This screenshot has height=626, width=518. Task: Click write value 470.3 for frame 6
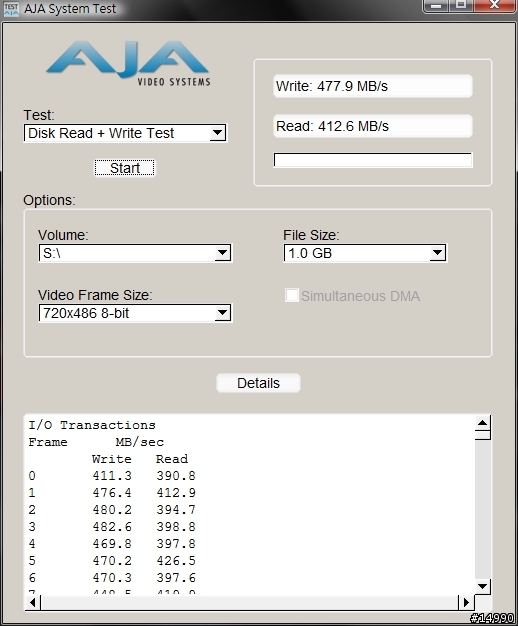112,578
